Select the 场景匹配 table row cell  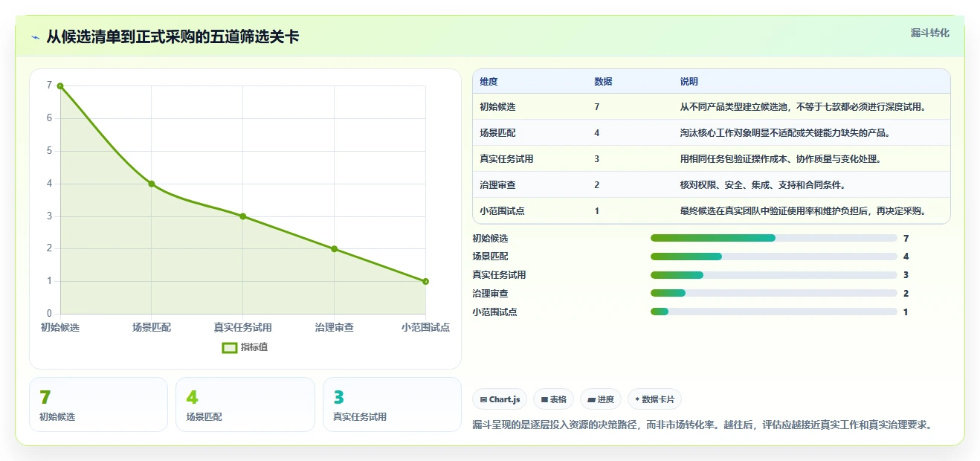497,133
